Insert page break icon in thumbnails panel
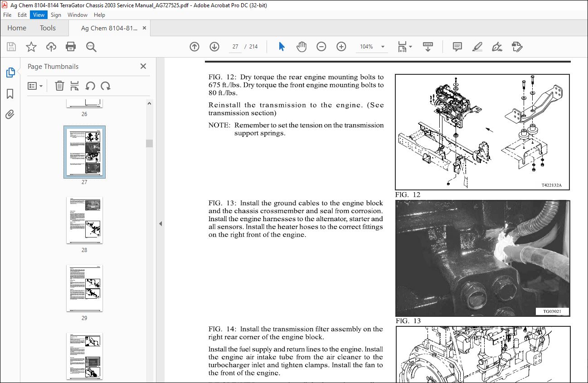588x383 pixels. click(75, 86)
